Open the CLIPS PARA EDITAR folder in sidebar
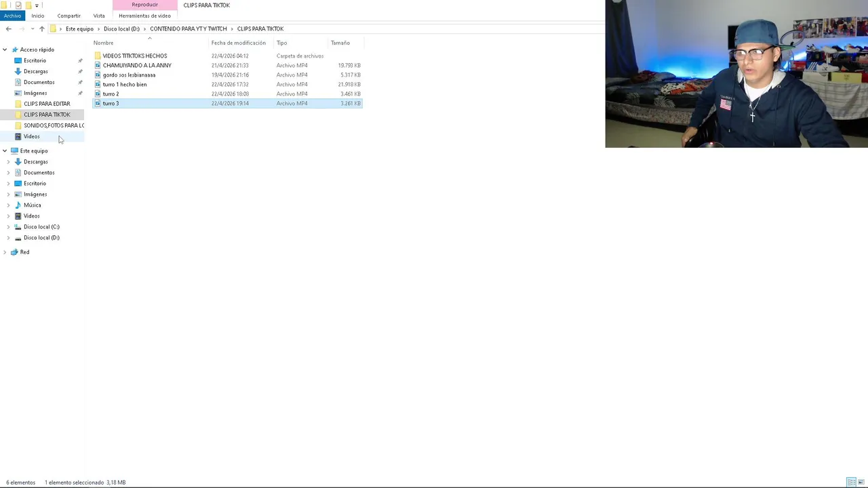This screenshot has height=488, width=868. pos(47,104)
